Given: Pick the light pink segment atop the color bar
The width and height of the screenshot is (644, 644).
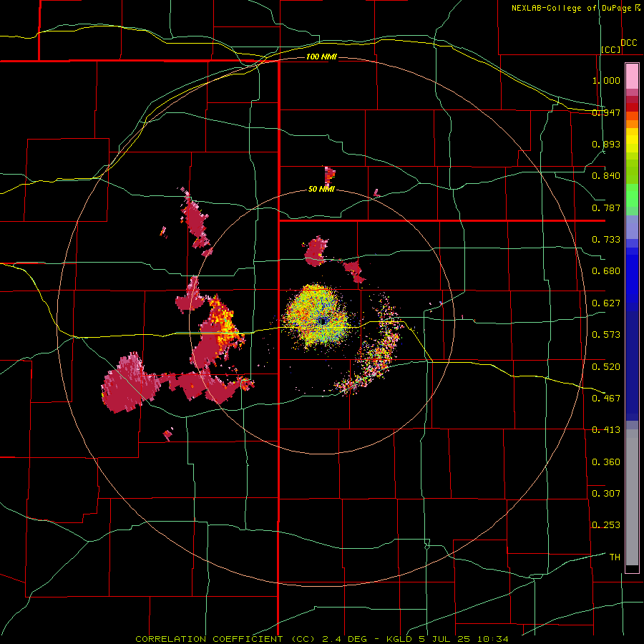Looking at the screenshot, I should tap(632, 76).
